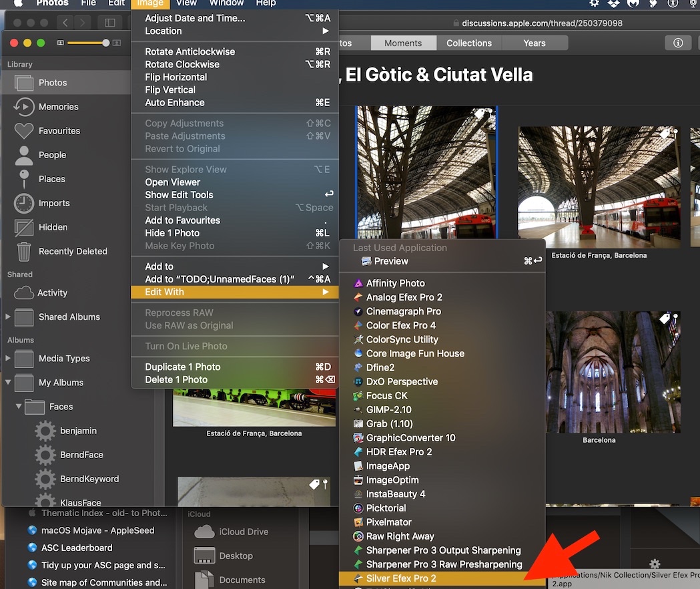The height and width of the screenshot is (589, 700).
Task: Select Duplicate 1 Photo
Action: [x=235, y=367]
